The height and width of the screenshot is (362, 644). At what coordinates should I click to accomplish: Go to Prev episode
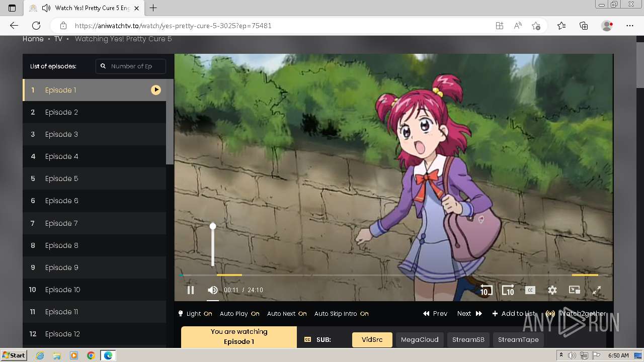(435, 314)
